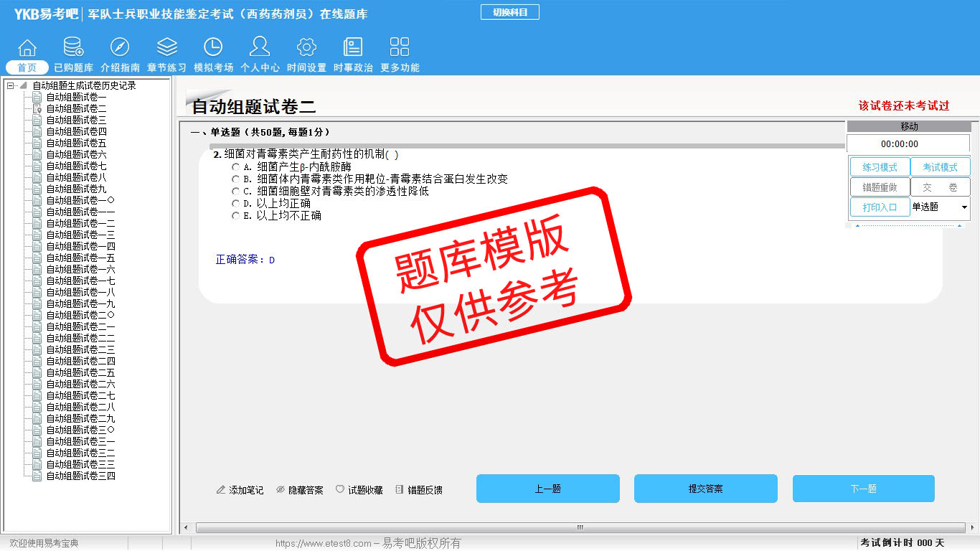Screen dimensions: 980x551
Task: Open the 章节练习 layers icon
Action: point(167,47)
